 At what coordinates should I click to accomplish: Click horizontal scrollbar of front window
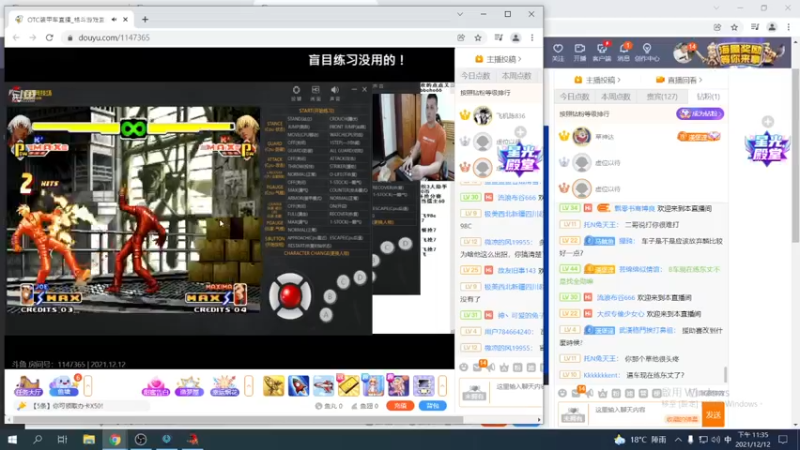click(x=238, y=420)
